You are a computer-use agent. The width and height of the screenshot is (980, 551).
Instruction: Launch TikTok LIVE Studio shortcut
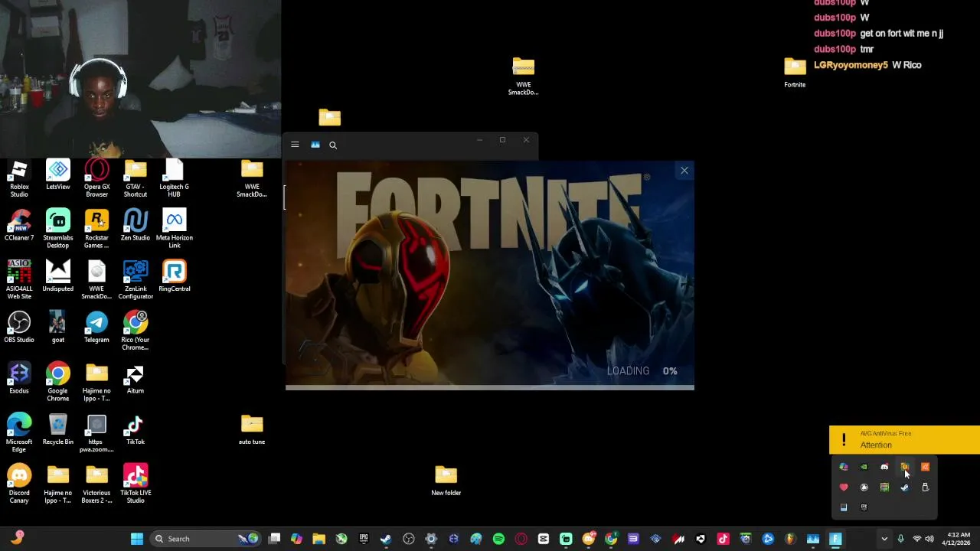coord(136,484)
